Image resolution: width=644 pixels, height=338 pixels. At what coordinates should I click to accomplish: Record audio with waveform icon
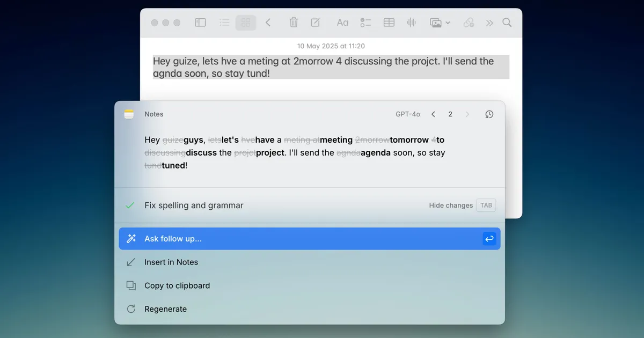point(412,23)
